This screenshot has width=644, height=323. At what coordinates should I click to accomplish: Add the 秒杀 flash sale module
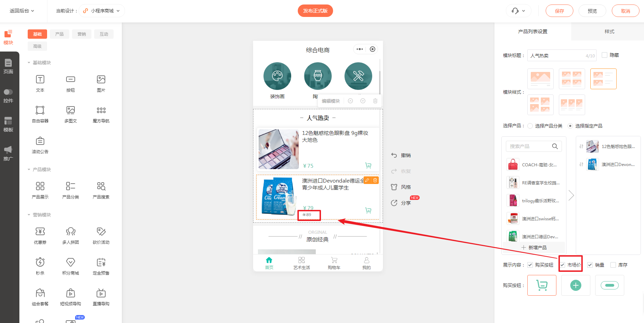[40, 266]
